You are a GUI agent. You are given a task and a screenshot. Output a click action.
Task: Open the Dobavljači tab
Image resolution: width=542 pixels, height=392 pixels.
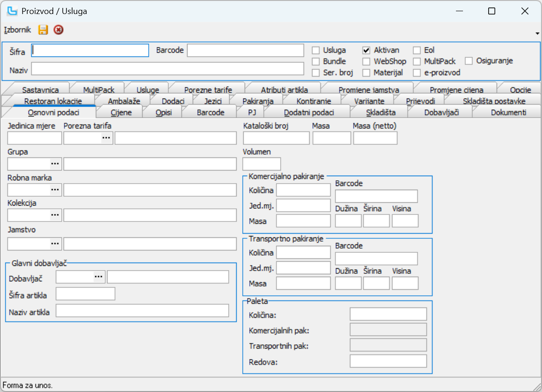coord(442,112)
